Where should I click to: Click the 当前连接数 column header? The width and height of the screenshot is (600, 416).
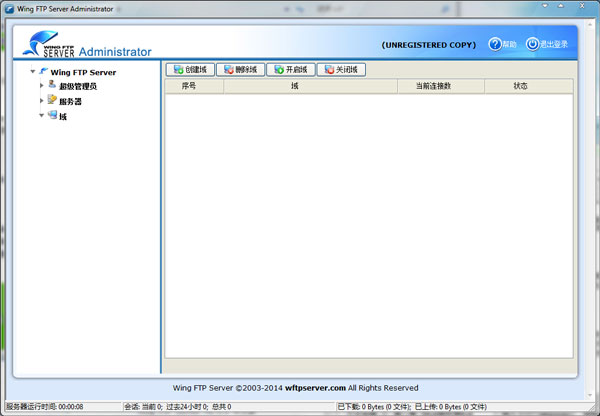coord(441,86)
